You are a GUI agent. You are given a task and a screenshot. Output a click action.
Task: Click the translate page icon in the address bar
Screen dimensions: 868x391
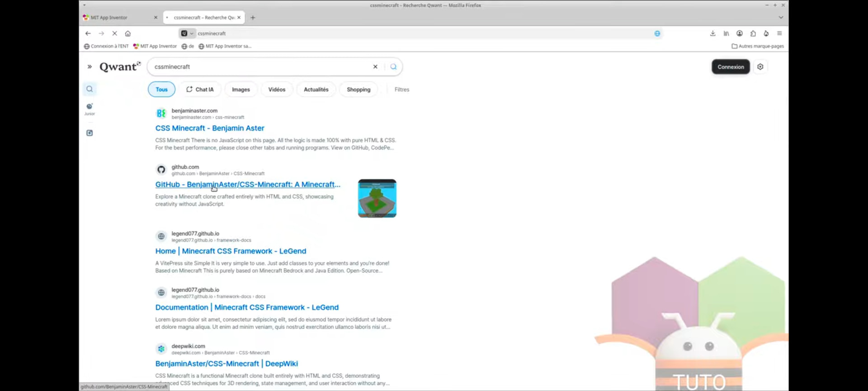(x=657, y=33)
